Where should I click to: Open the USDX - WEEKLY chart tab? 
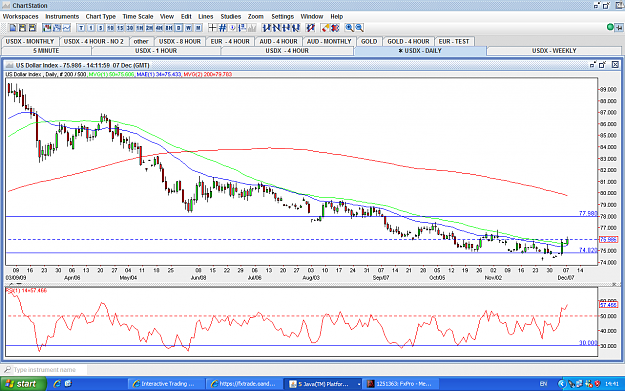(554, 51)
